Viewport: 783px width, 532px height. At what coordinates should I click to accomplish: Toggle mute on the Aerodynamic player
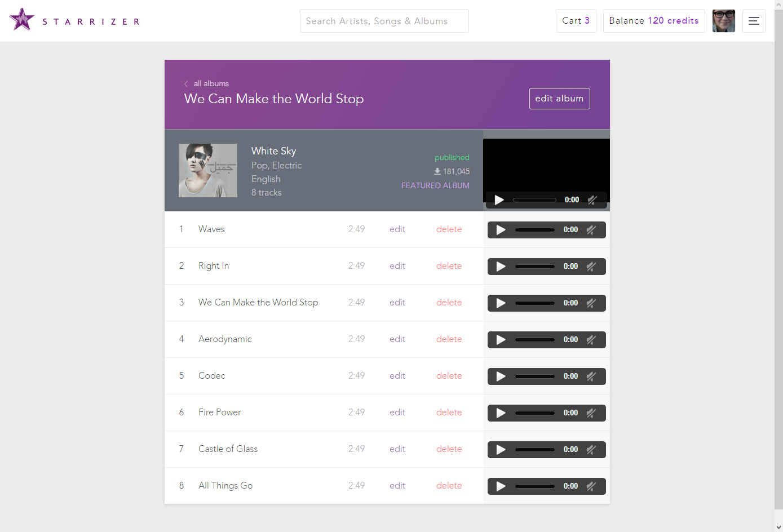point(591,340)
